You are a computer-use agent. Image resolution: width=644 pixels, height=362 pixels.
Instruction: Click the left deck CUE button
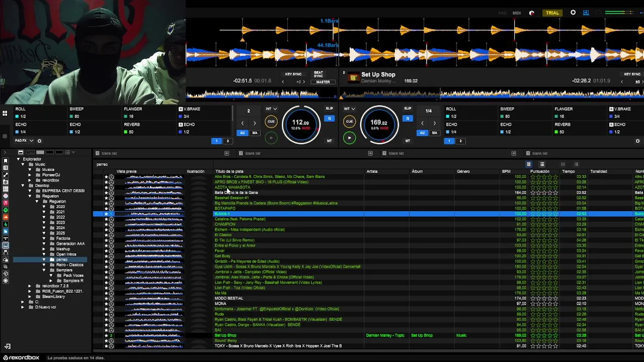click(271, 122)
